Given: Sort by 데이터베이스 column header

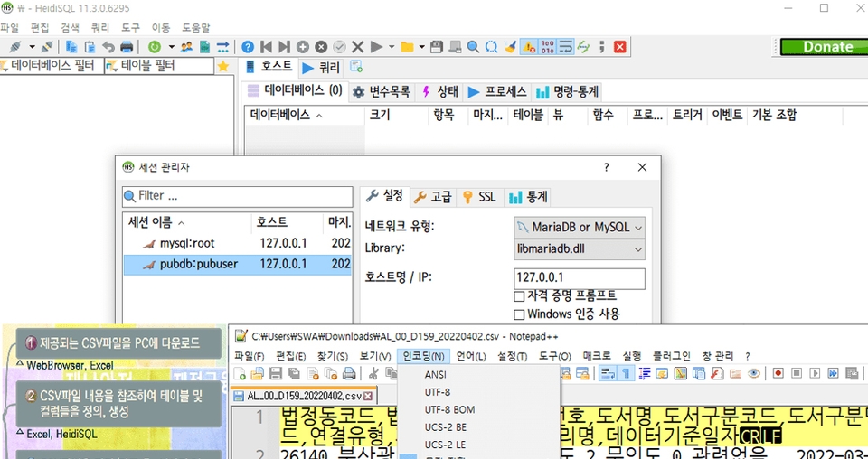Looking at the screenshot, I should (x=305, y=115).
